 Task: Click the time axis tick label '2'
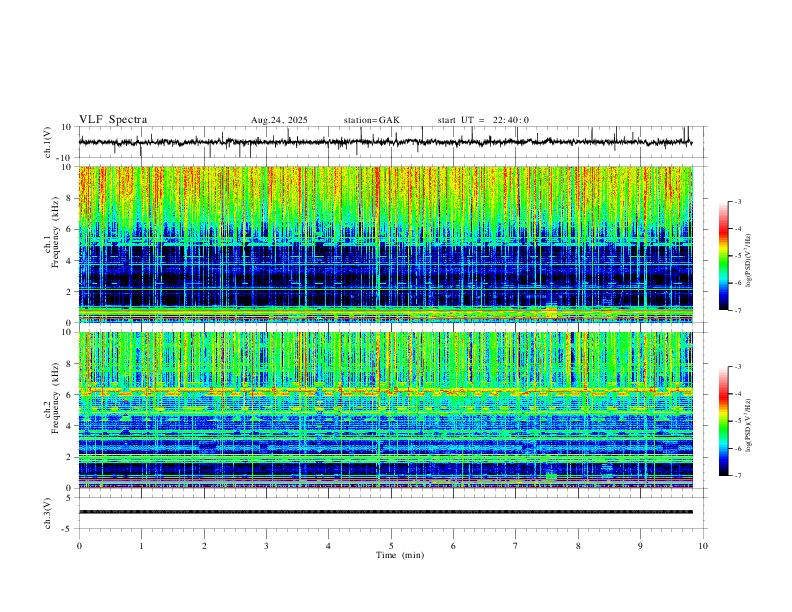tap(204, 546)
